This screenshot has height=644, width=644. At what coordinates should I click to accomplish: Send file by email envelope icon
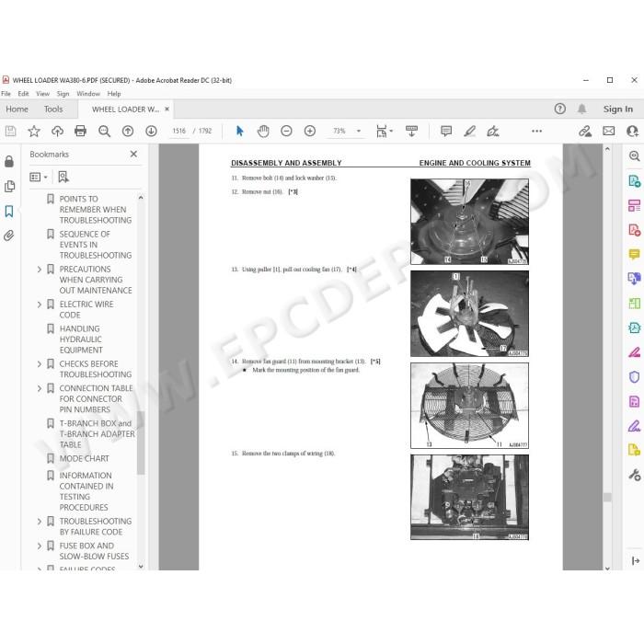click(x=609, y=131)
